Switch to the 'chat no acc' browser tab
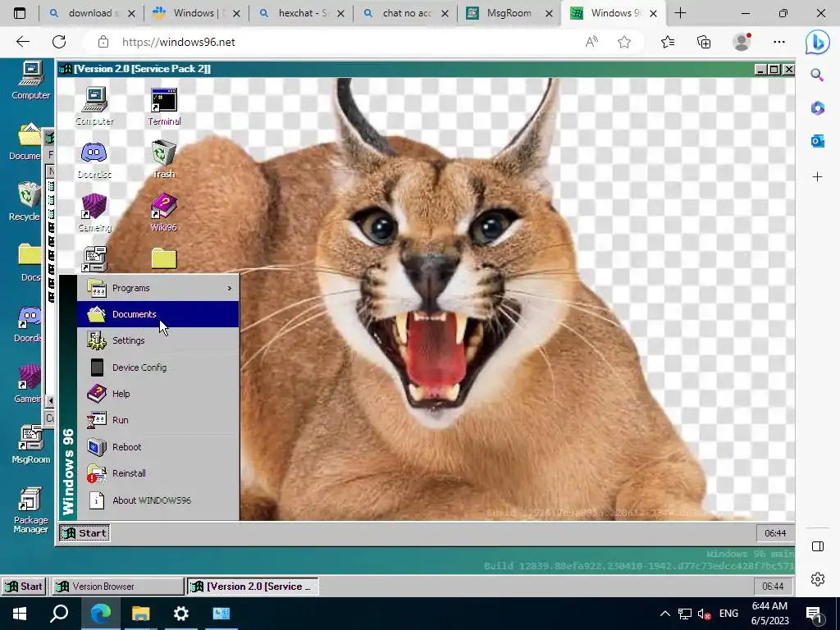Image resolution: width=840 pixels, height=630 pixels. [405, 13]
